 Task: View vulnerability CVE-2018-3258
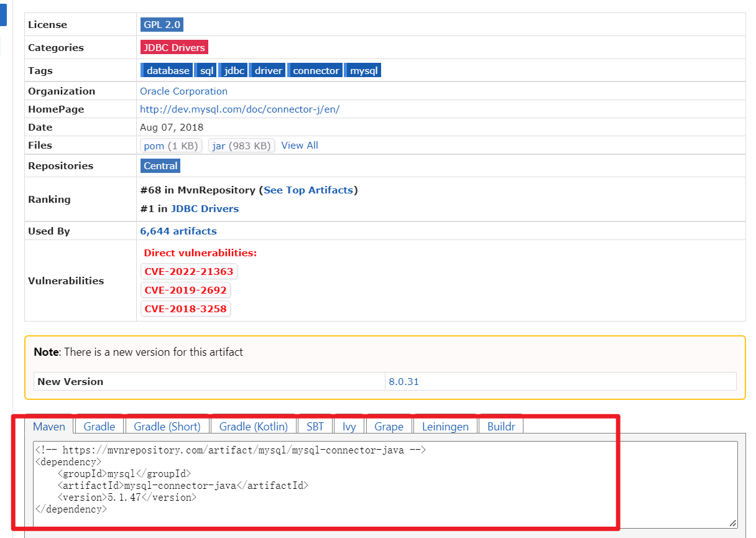(x=185, y=308)
